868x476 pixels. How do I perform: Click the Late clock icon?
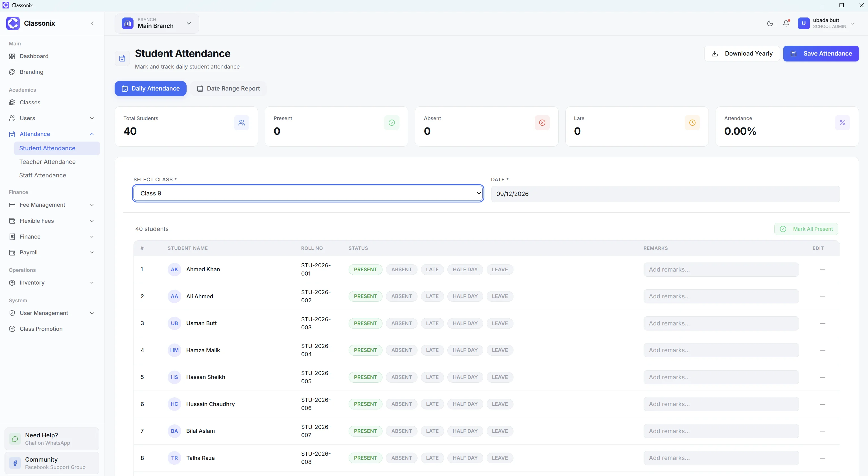pos(692,123)
